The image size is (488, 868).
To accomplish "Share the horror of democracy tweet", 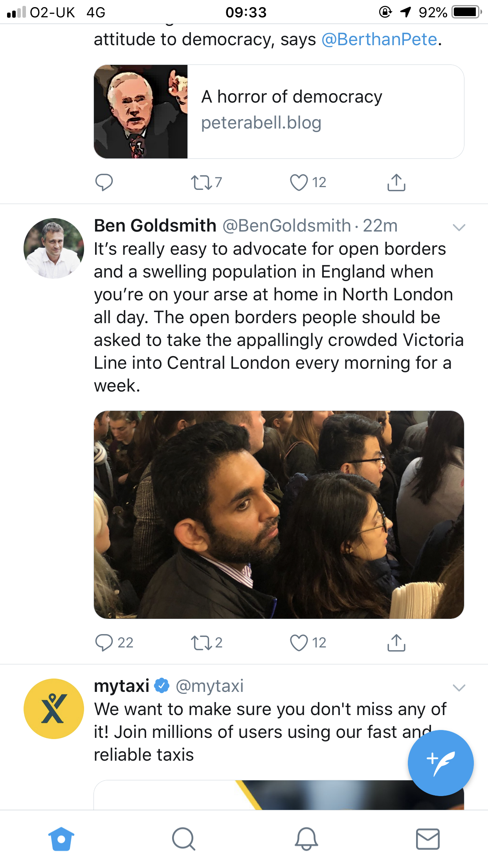I will coord(396,182).
